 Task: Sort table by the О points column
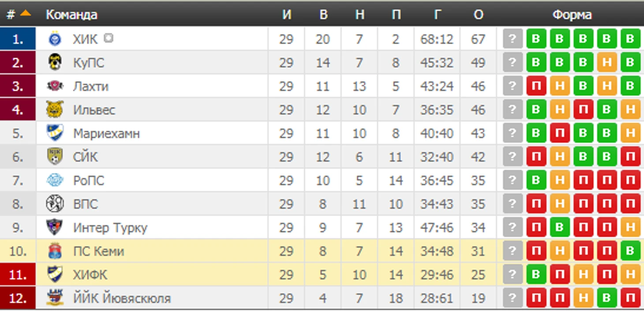(478, 15)
